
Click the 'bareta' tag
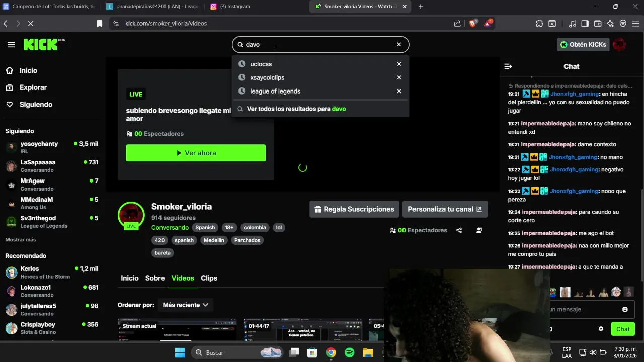(163, 253)
